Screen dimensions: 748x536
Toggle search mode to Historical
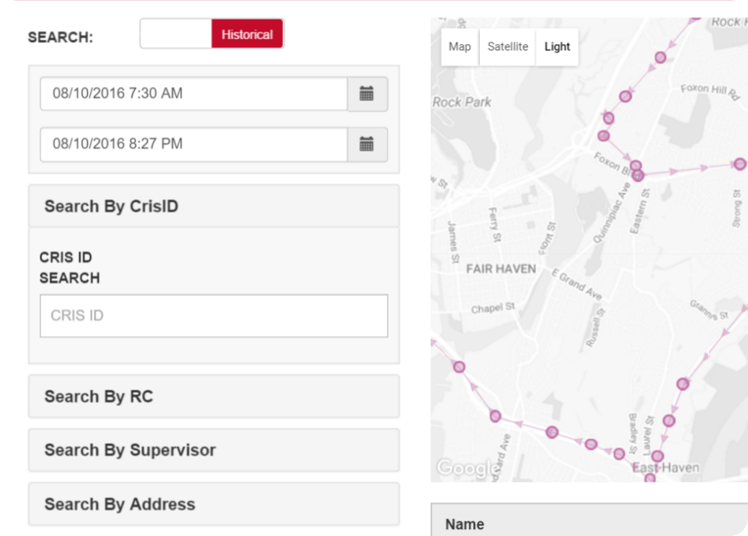247,34
